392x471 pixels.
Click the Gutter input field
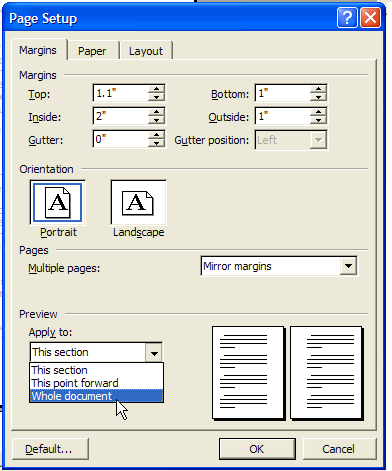coord(121,139)
